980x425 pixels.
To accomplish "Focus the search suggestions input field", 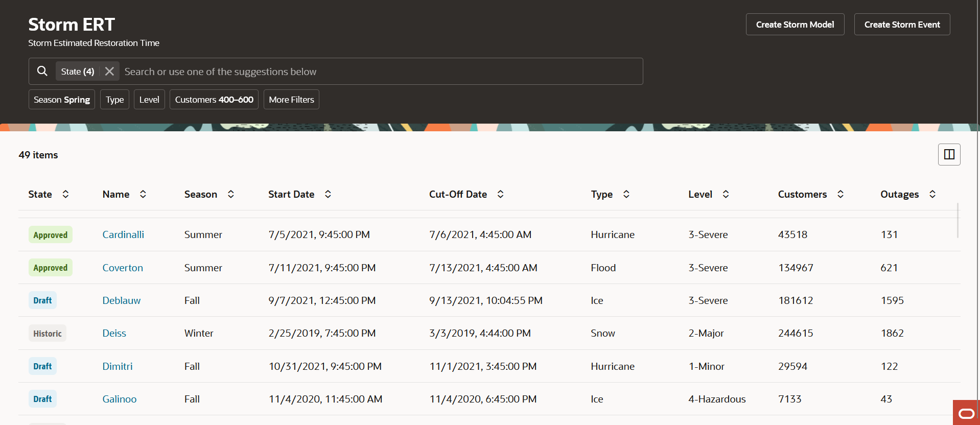I will 378,72.
